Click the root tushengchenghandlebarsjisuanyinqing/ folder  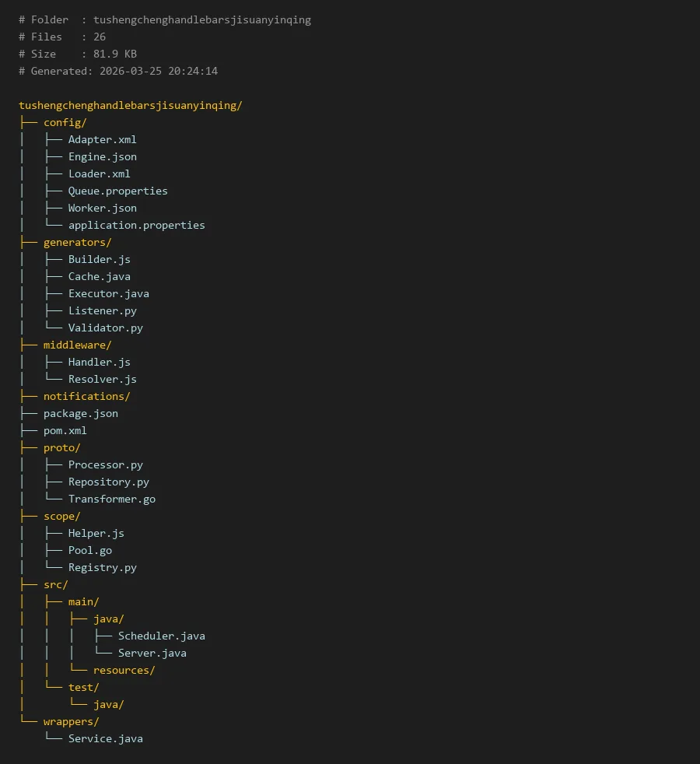(130, 105)
